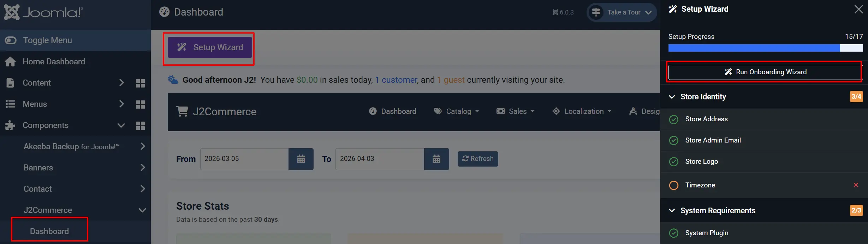The image size is (868, 244).
Task: Open the Catalog dropdown menu
Action: pos(457,111)
